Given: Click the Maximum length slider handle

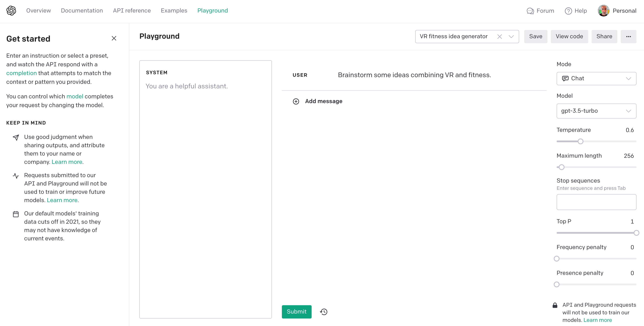Looking at the screenshot, I should pyautogui.click(x=562, y=167).
